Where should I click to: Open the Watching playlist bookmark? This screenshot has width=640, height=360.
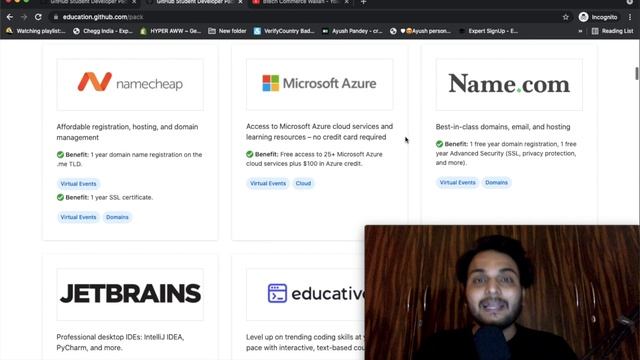point(36,31)
